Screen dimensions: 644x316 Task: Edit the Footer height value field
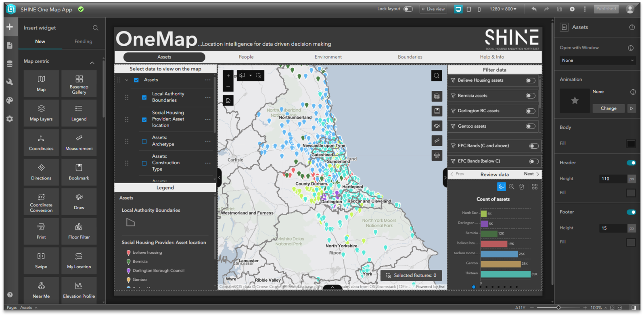point(613,228)
